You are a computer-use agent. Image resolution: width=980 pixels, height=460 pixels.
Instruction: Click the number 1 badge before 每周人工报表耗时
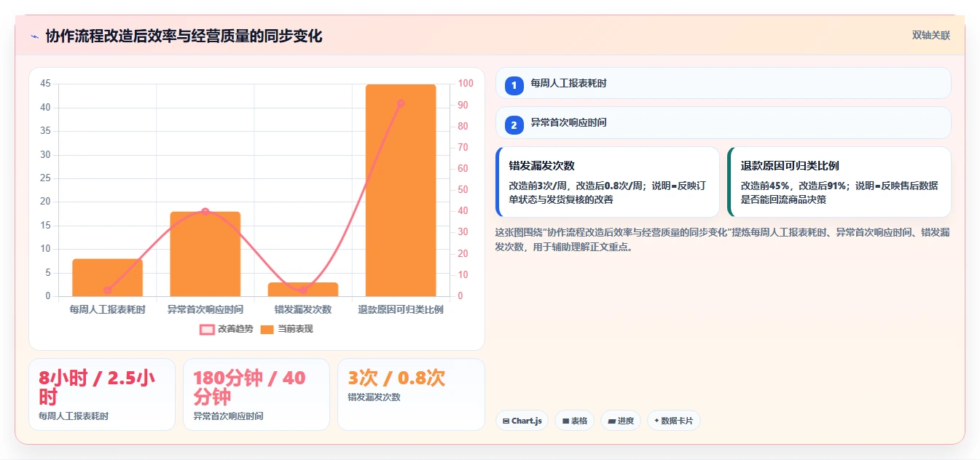tap(514, 85)
